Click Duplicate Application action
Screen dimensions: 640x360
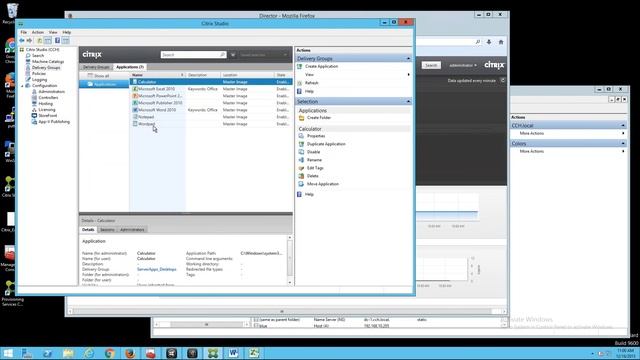pos(326,144)
